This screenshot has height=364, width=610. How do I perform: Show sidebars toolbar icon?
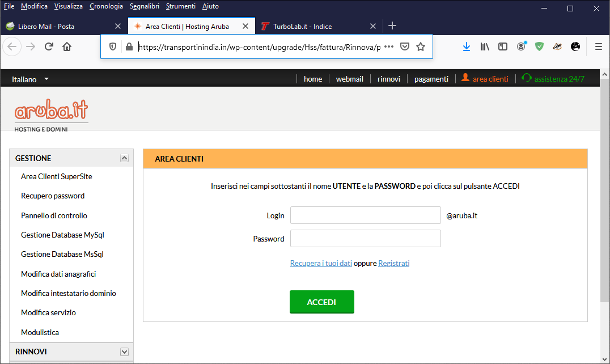(x=503, y=46)
